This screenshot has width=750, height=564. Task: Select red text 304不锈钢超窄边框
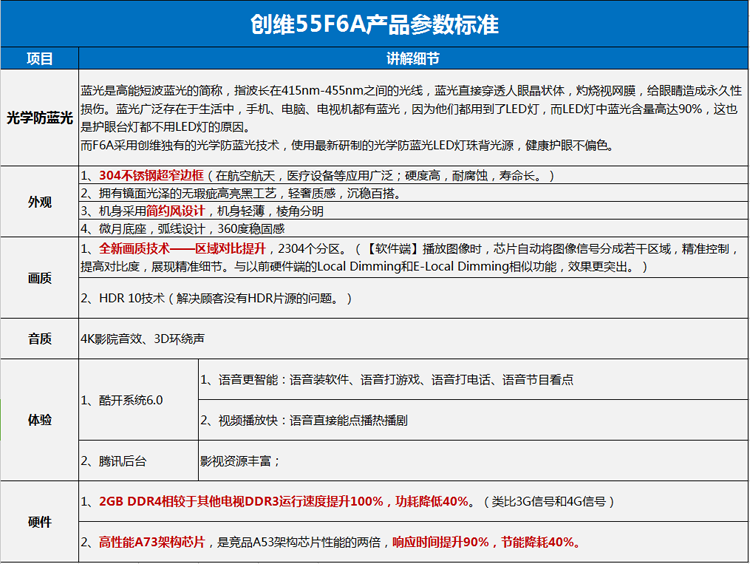pyautogui.click(x=151, y=176)
